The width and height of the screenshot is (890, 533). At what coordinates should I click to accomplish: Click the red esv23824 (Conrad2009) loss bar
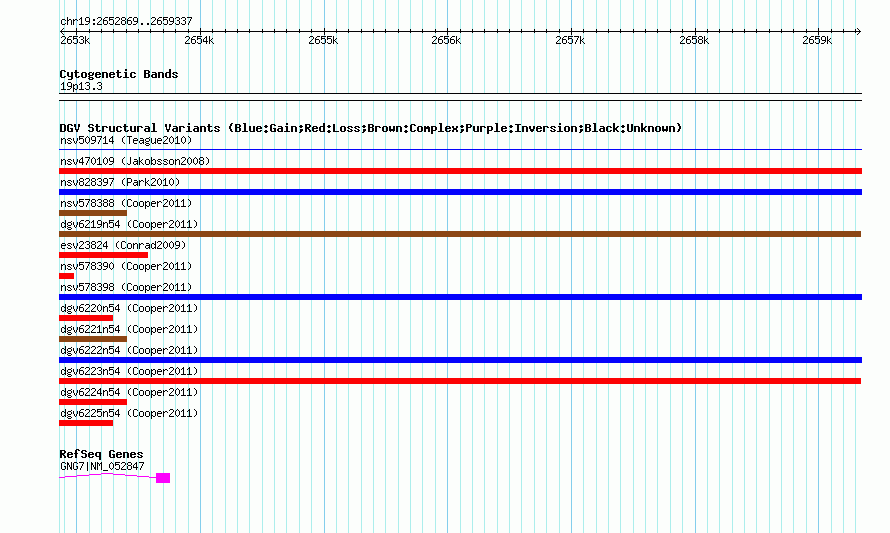tap(103, 255)
